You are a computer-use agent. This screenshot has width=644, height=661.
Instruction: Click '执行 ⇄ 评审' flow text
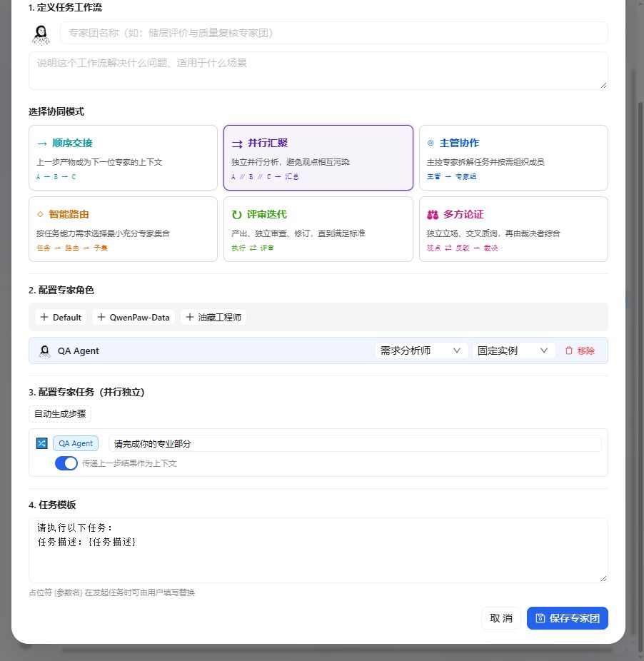[x=253, y=248]
